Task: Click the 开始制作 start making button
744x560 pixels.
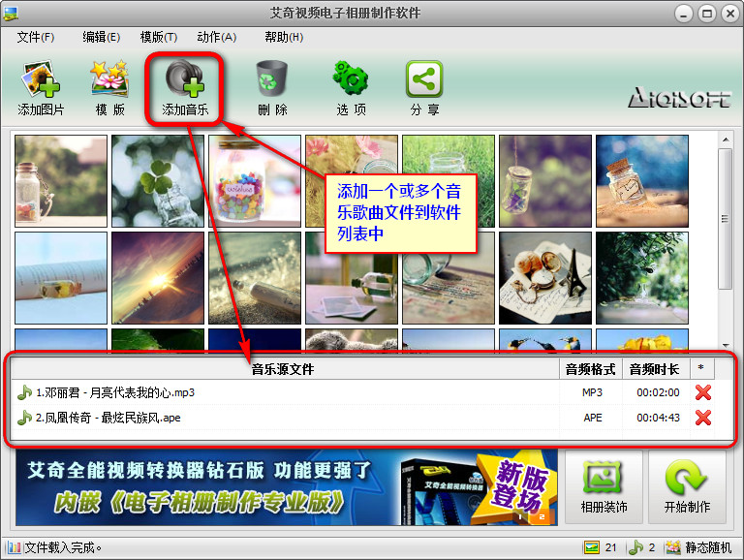Action: [687, 487]
